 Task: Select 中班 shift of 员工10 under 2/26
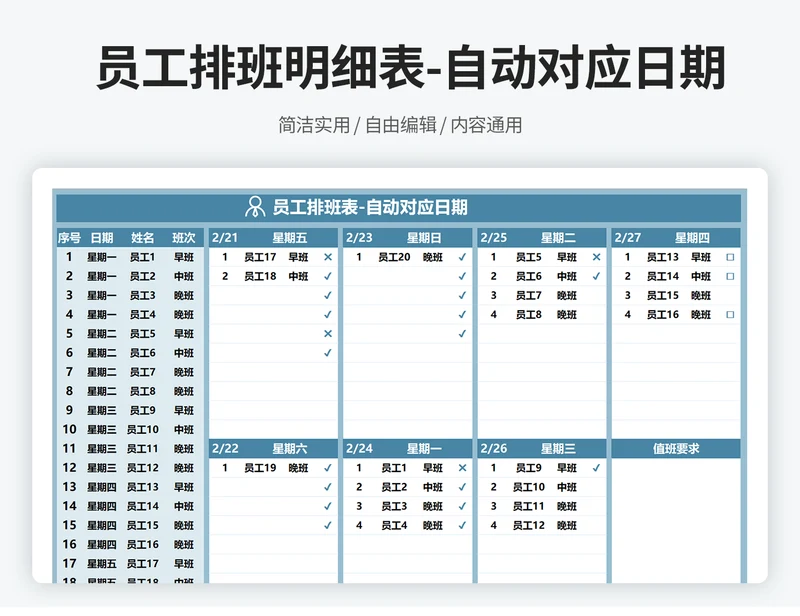[566, 487]
